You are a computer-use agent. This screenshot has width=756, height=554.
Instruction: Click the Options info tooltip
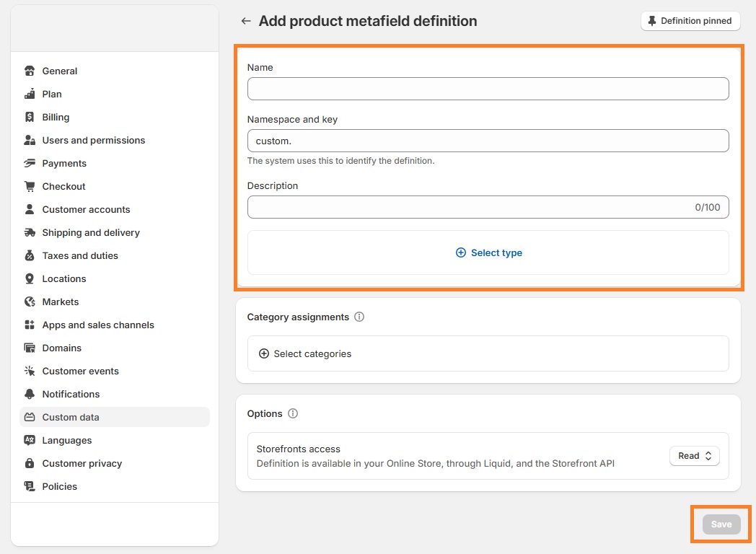[x=293, y=413]
